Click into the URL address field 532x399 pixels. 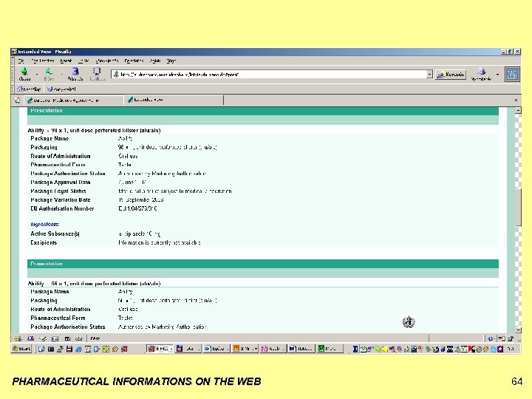pyautogui.click(x=271, y=75)
